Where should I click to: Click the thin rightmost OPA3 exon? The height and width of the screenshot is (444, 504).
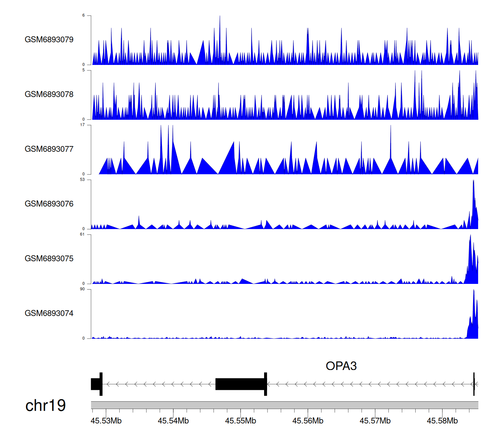click(474, 384)
